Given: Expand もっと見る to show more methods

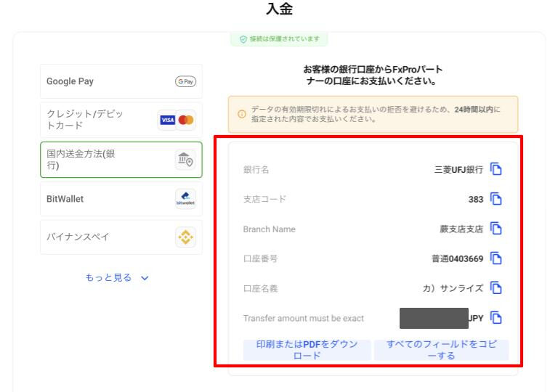Looking at the screenshot, I should 117,278.
